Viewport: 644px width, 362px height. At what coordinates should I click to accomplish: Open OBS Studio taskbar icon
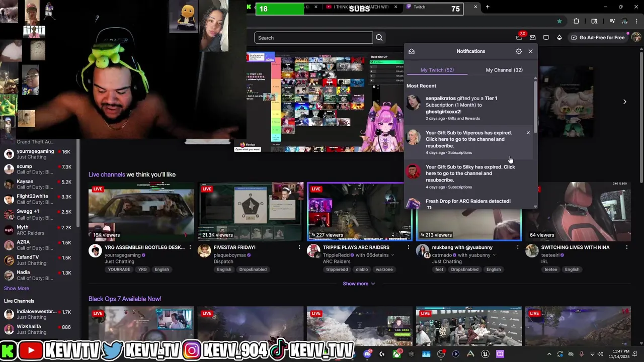[x=441, y=354]
